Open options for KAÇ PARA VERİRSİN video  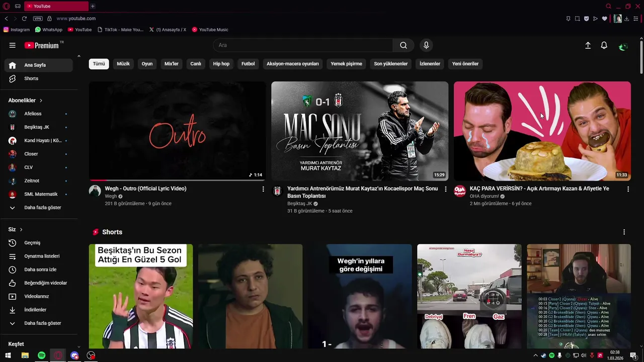[x=628, y=189]
